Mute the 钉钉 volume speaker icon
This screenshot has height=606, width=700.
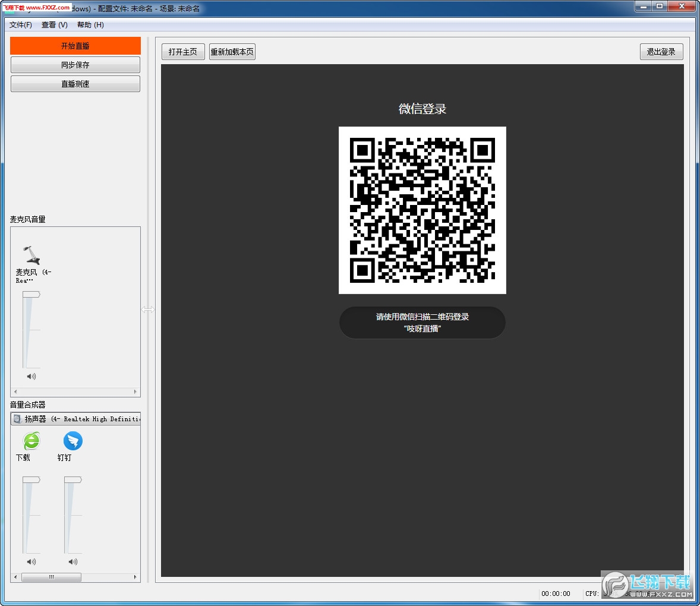[73, 561]
